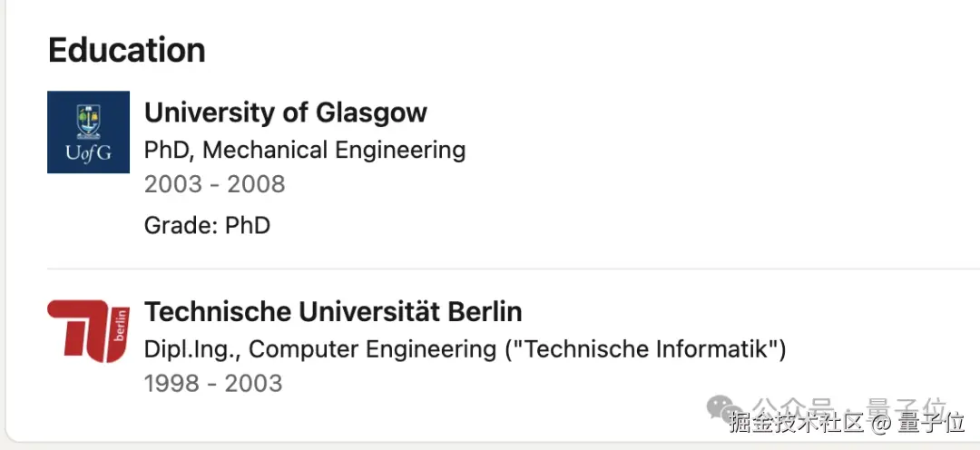Click the UofG lettering in the logo
This screenshot has height=450, width=980.
click(x=88, y=153)
